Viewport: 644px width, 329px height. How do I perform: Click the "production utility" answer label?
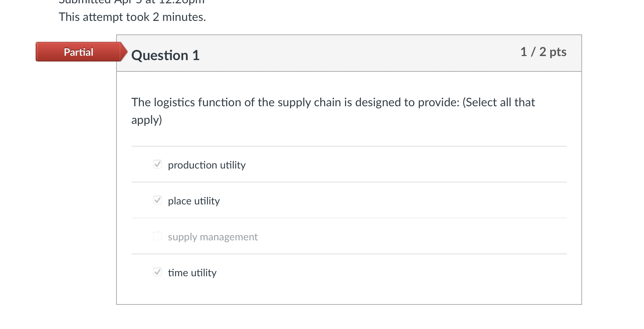coord(207,165)
